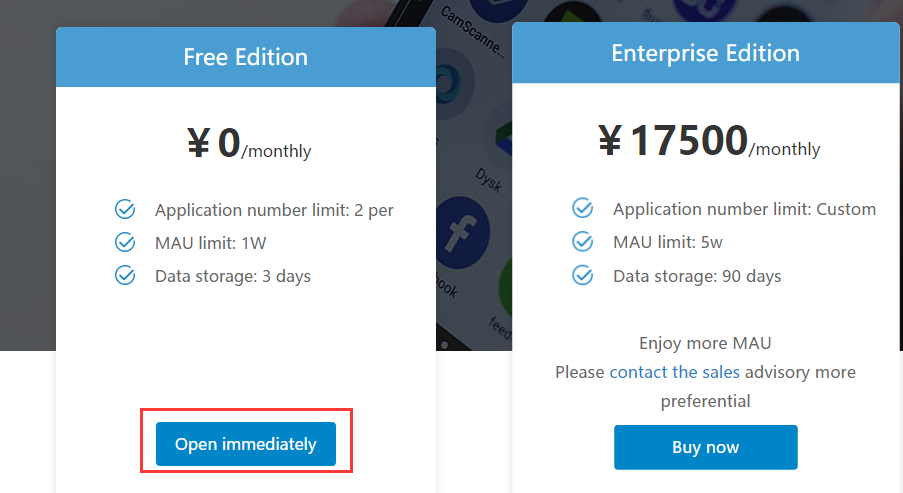Screen dimensions: 903x493
Task: Select the checkmark icon next to MAU limit: 5w
Action: [582, 241]
